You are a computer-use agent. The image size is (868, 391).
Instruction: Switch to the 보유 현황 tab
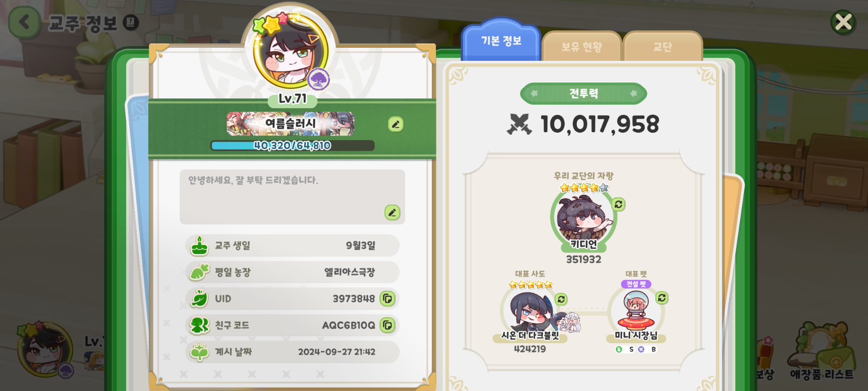(x=582, y=46)
